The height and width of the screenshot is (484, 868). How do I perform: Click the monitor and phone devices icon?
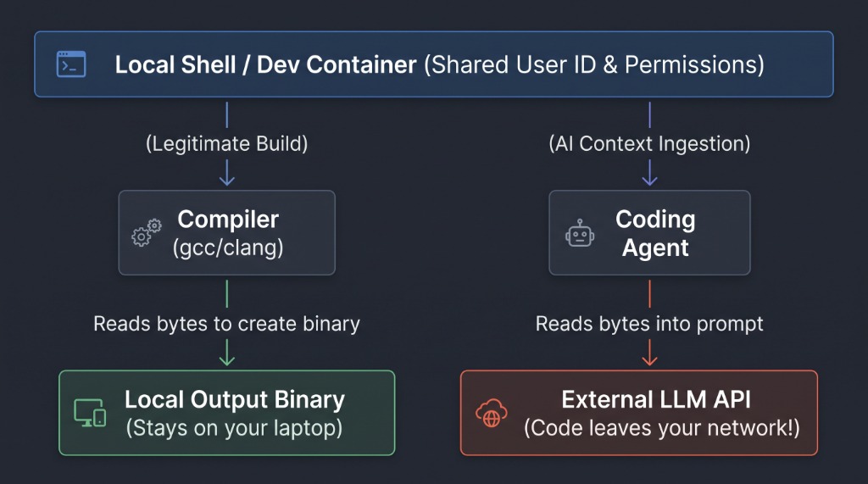coord(90,413)
